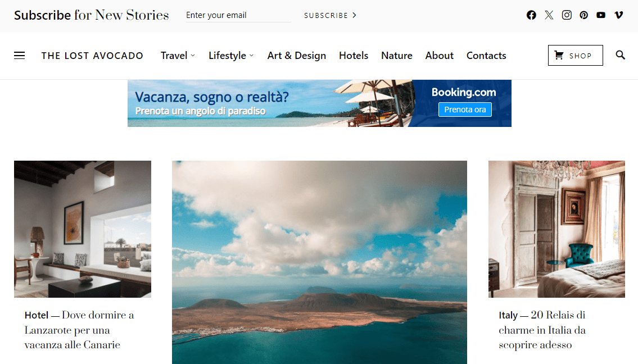Screen dimensions: 638x364
Task: Click the X (Twitter) social icon
Action: tap(549, 15)
